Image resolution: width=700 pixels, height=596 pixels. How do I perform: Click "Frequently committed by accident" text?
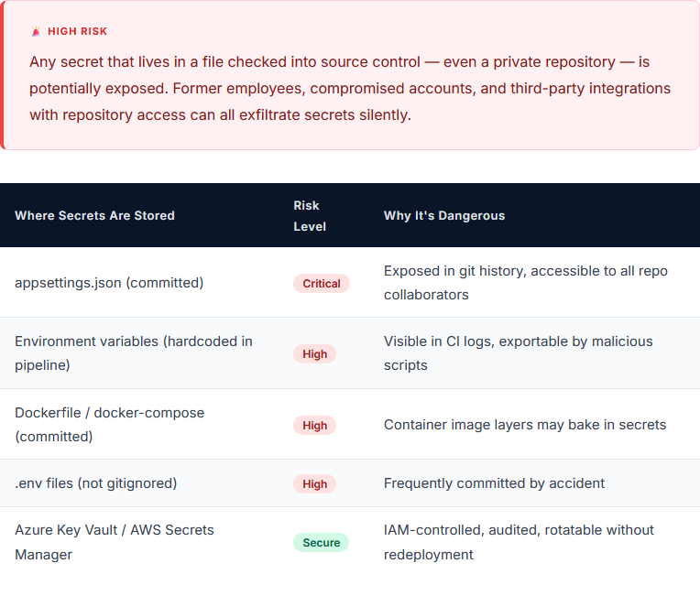point(494,483)
